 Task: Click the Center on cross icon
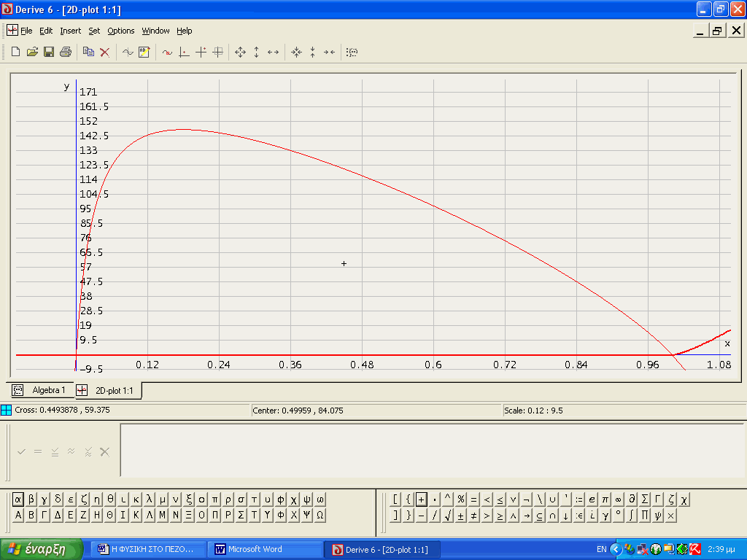coord(201,52)
